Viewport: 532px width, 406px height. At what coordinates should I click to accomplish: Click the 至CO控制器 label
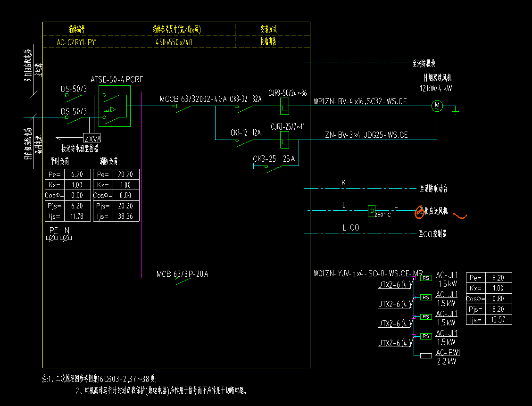coord(432,234)
